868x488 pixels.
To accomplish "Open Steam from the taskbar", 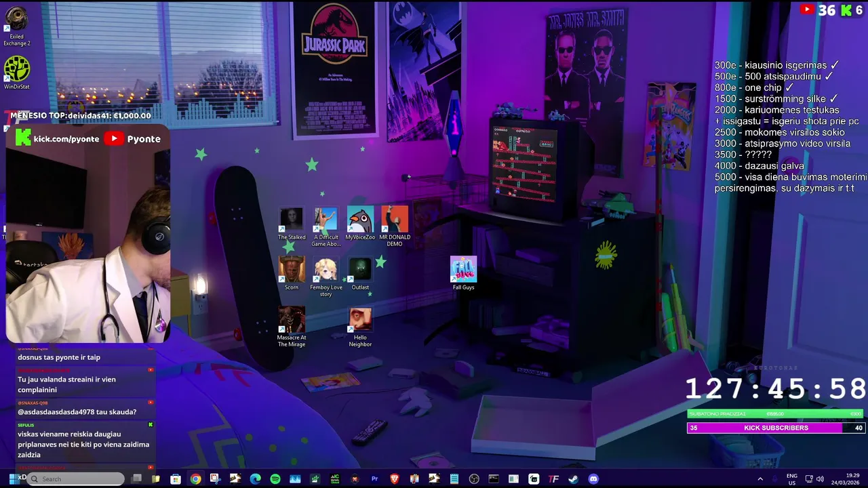I will [x=573, y=479].
